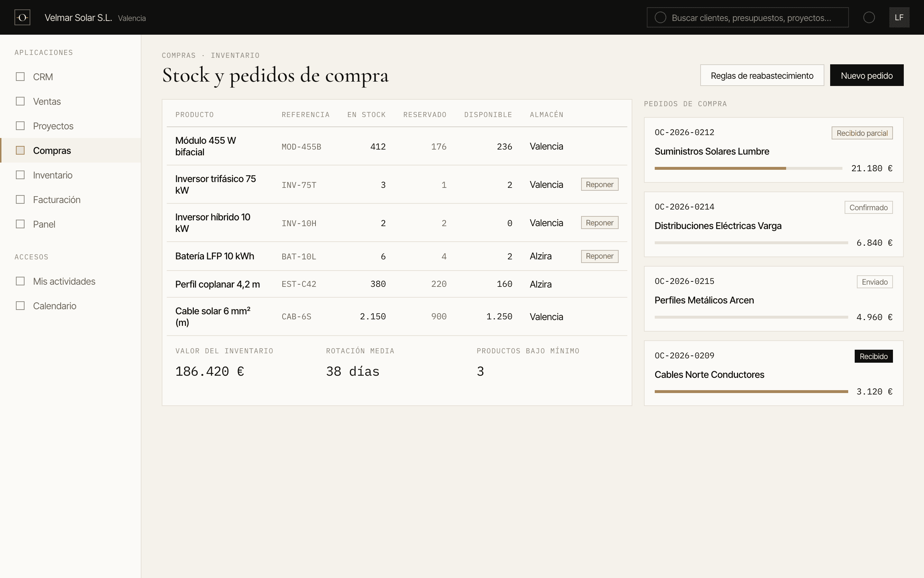Click the 38 días rotation value
Image resolution: width=924 pixels, height=578 pixels.
click(352, 371)
